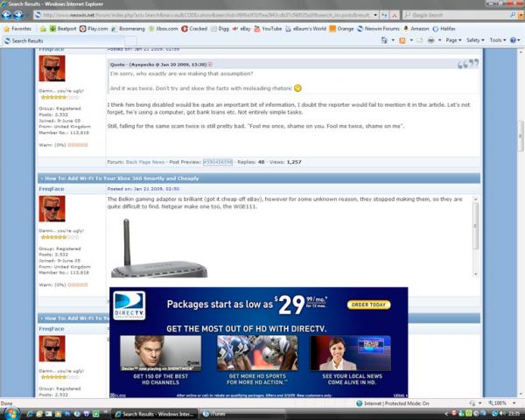Click the post scroll-down arrow
This screenshot has height=420, width=525.
475,274
